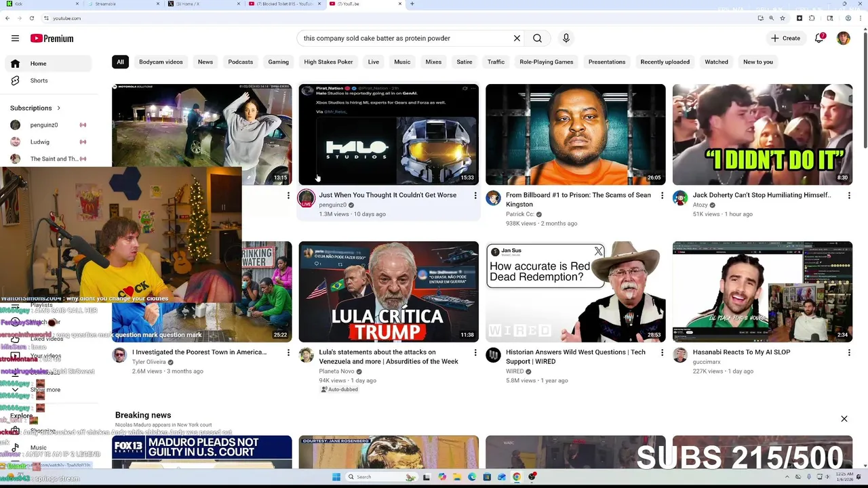Filter by High Stakes Poker chip
868x488 pixels.
click(328, 62)
